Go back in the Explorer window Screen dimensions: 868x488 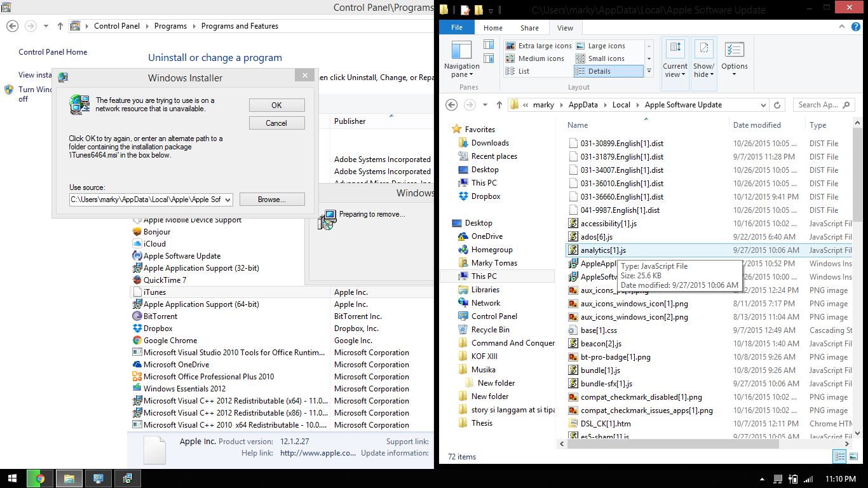(x=452, y=105)
